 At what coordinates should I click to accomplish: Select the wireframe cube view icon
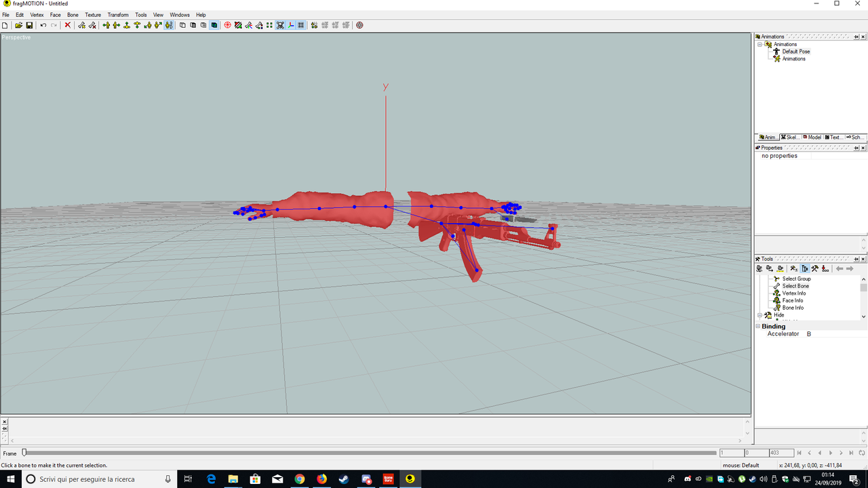click(182, 25)
